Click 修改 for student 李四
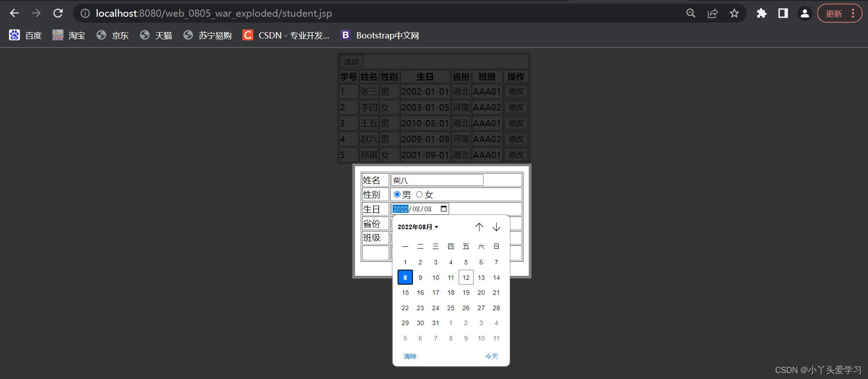The width and height of the screenshot is (868, 379). 516,107
